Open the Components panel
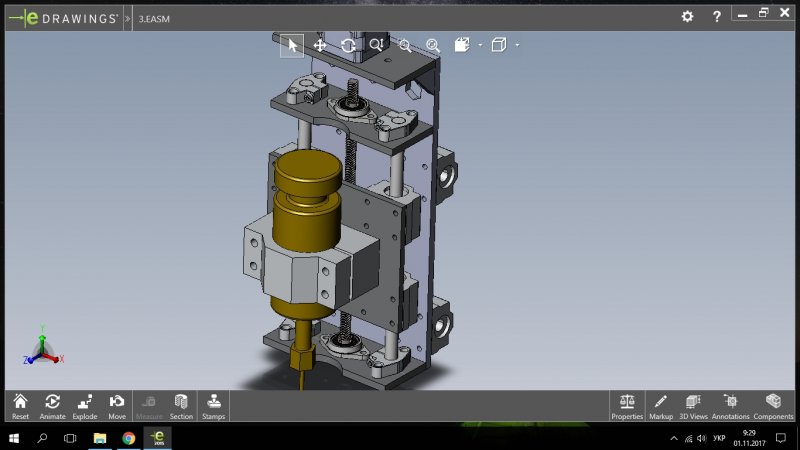The image size is (800, 450). click(773, 405)
